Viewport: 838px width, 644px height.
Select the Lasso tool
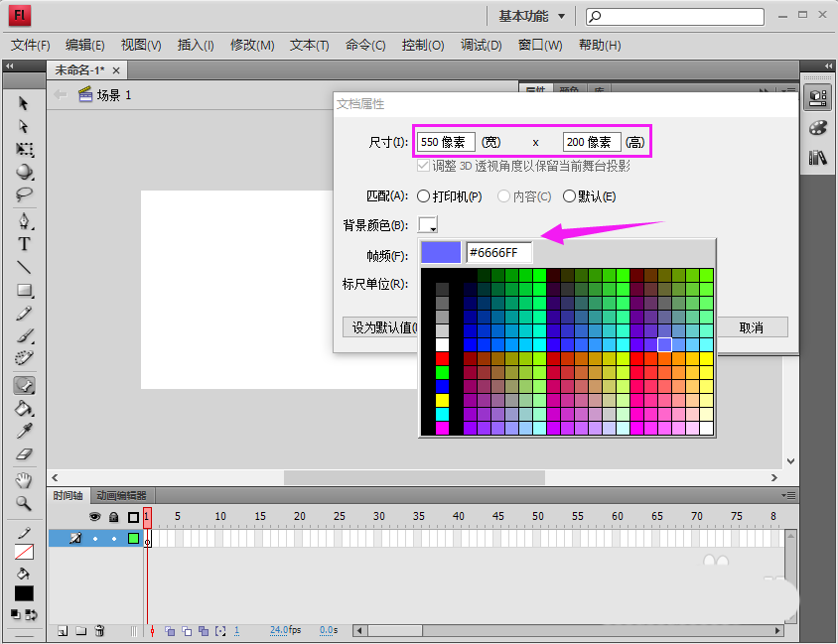[x=24, y=194]
